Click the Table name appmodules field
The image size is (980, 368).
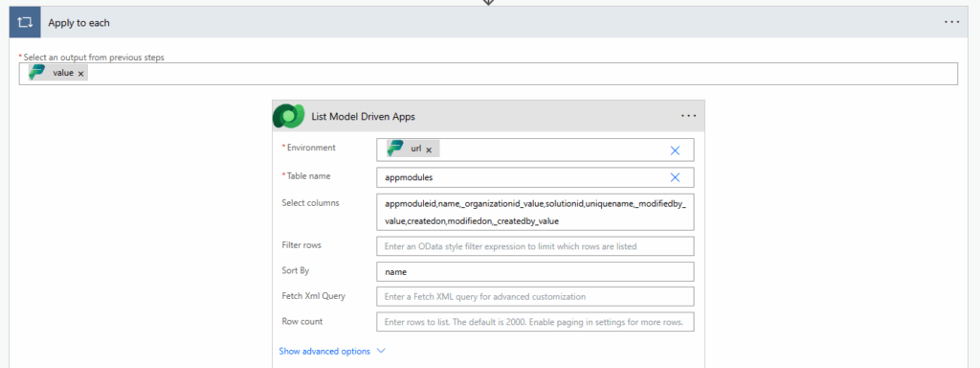tap(535, 177)
